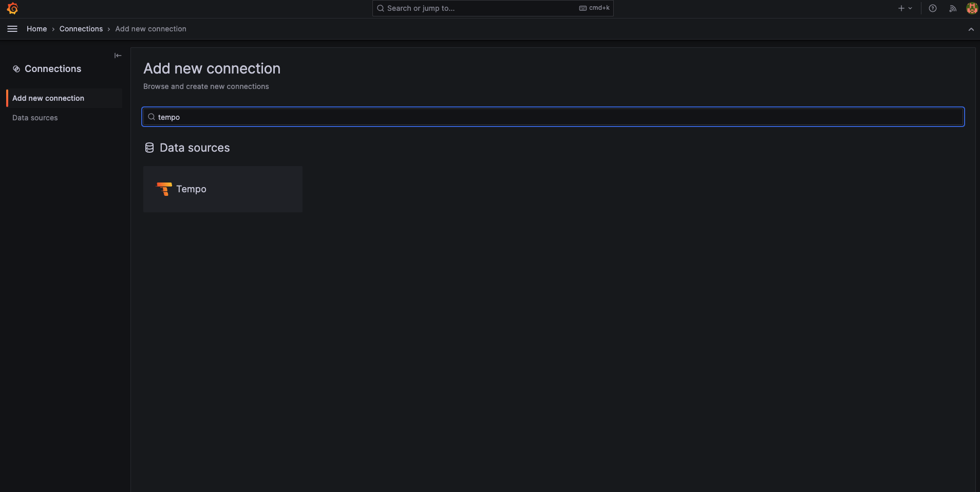Open the help question mark icon

pos(933,8)
